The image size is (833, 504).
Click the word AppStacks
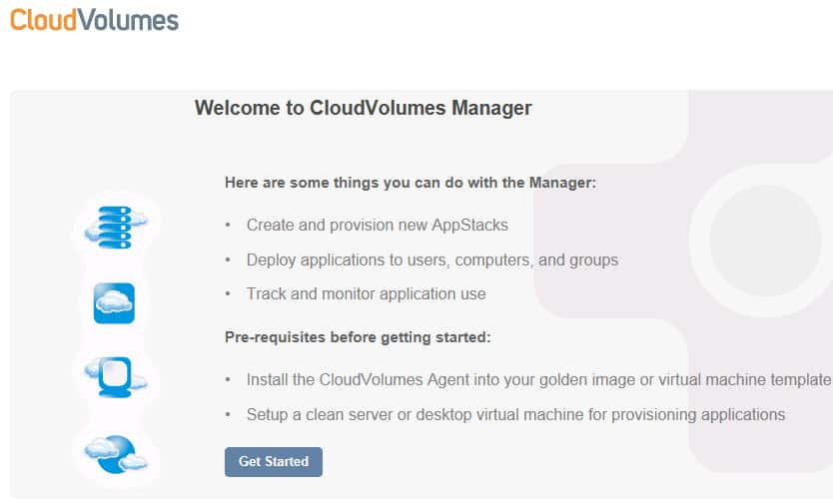coord(469,226)
